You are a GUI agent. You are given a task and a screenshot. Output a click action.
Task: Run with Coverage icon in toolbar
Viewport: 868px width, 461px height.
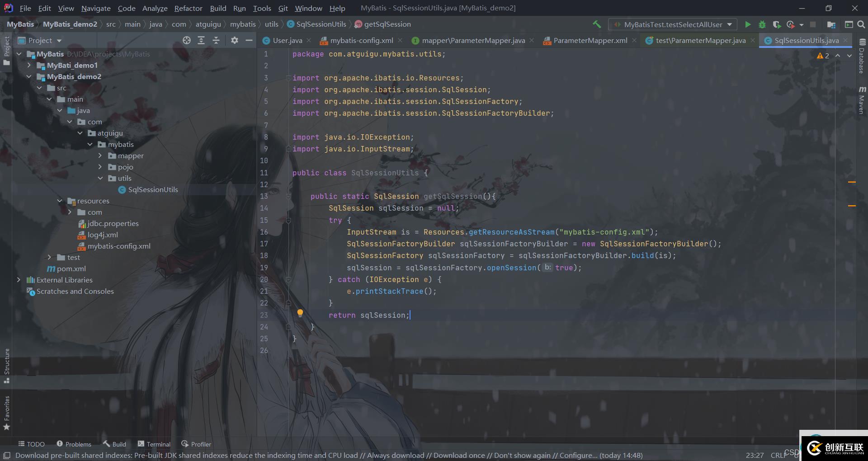coord(777,24)
